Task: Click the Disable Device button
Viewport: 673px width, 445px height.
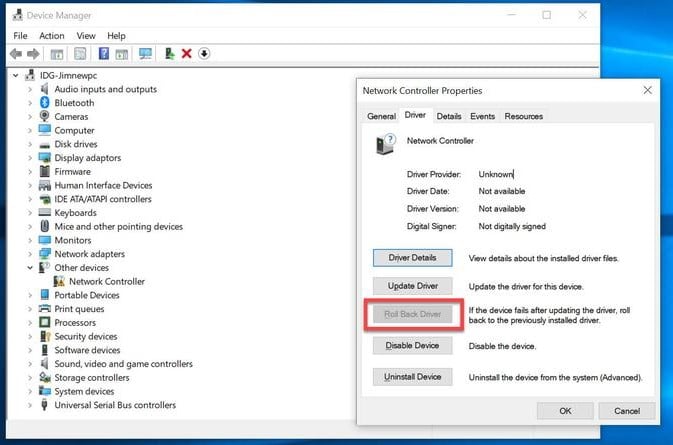Action: 412,345
